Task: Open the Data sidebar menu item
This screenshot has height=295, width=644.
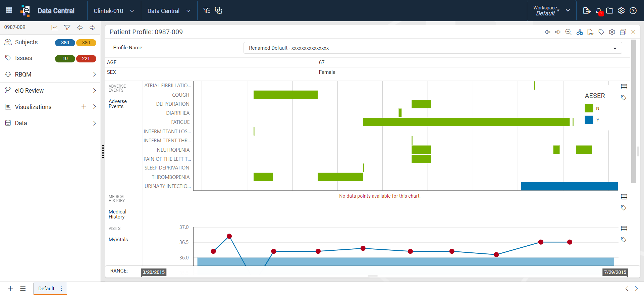Action: click(50, 123)
